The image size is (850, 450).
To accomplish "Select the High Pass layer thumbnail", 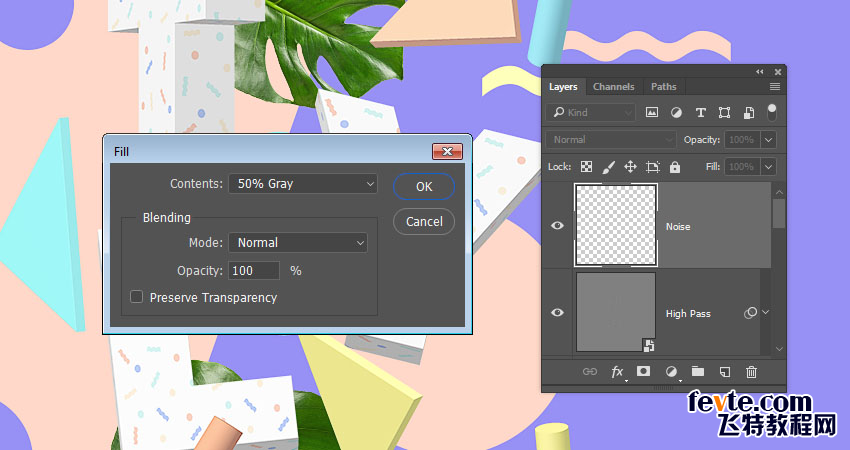I will pyautogui.click(x=616, y=312).
